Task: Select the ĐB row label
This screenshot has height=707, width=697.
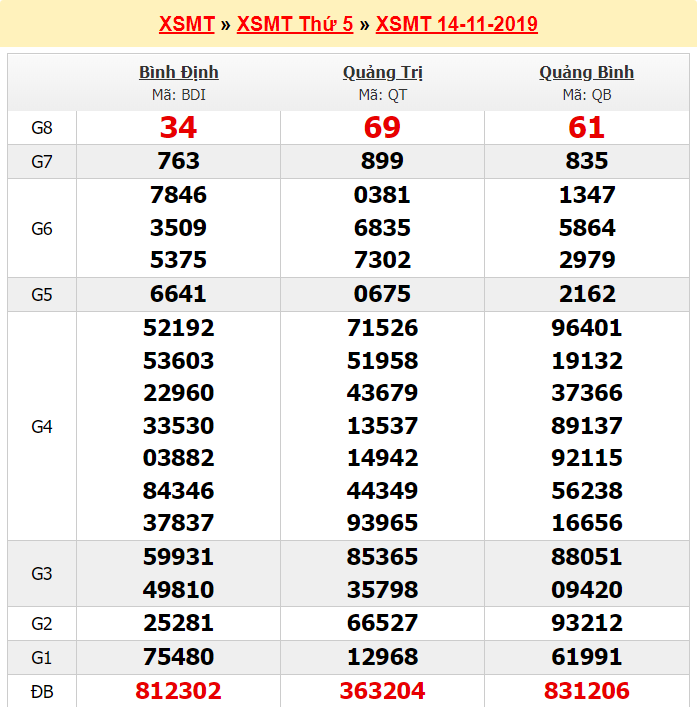Action: pyautogui.click(x=41, y=692)
